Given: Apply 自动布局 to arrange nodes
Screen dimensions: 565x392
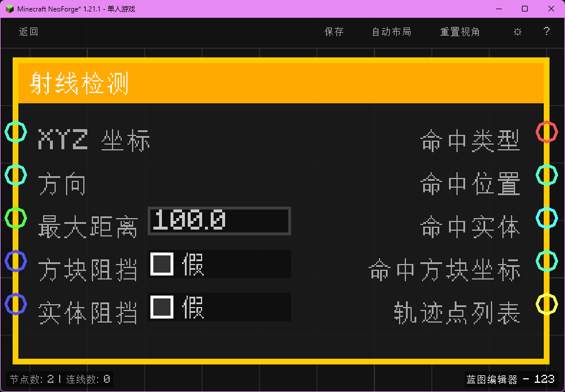Looking at the screenshot, I should tap(391, 32).
